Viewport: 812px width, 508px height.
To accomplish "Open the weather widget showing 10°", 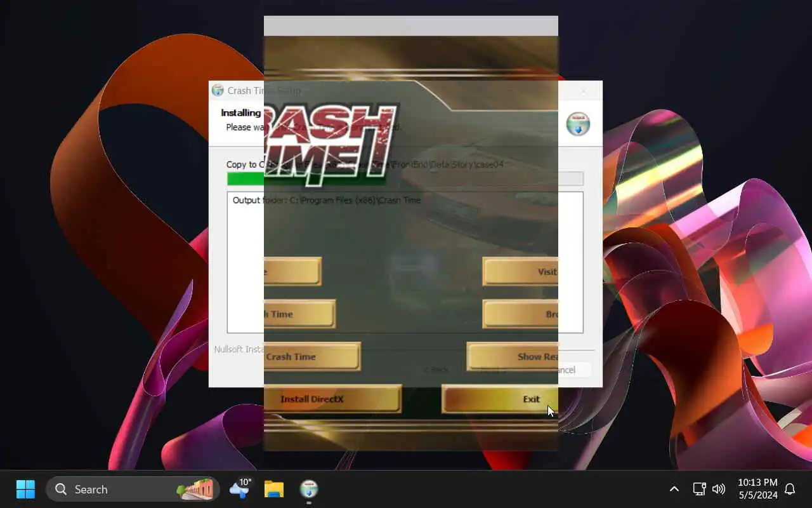I will point(240,488).
